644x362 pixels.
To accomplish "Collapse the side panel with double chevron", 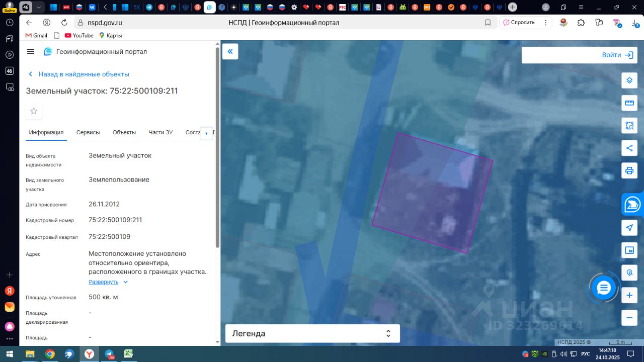I will coord(230,51).
